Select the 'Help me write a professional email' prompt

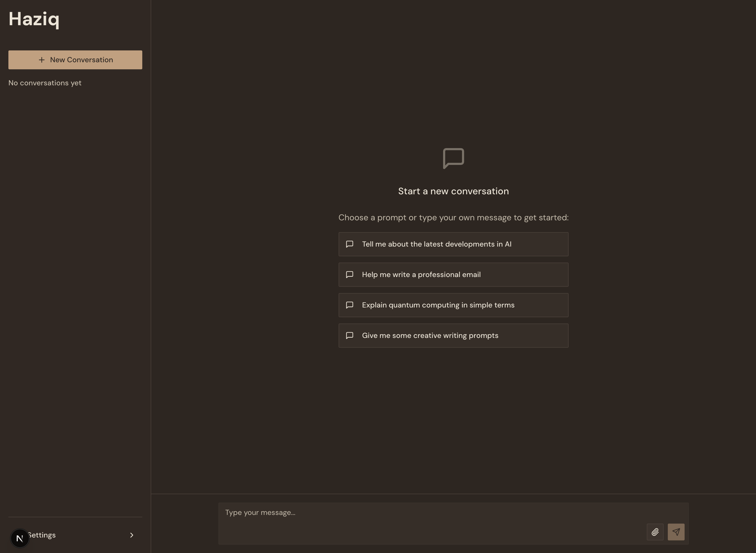tap(453, 274)
